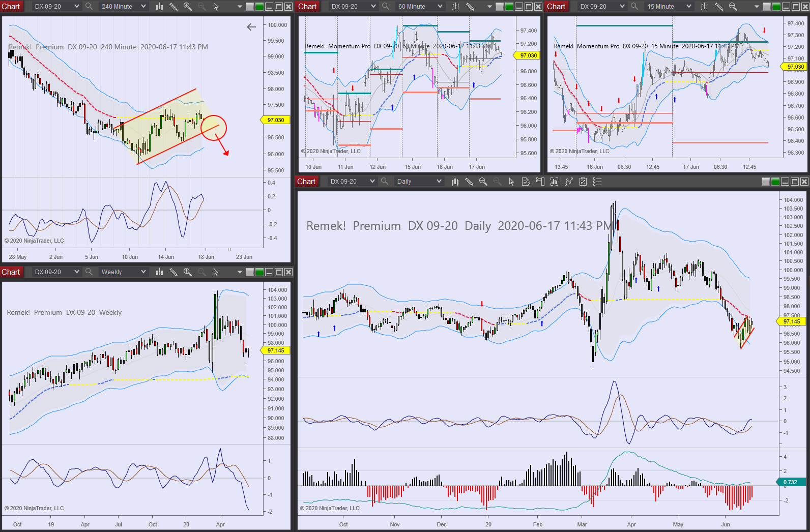Toggle grey instrument link in 240 Minute chart
Viewport: 810px width, 532px height.
[x=250, y=7]
